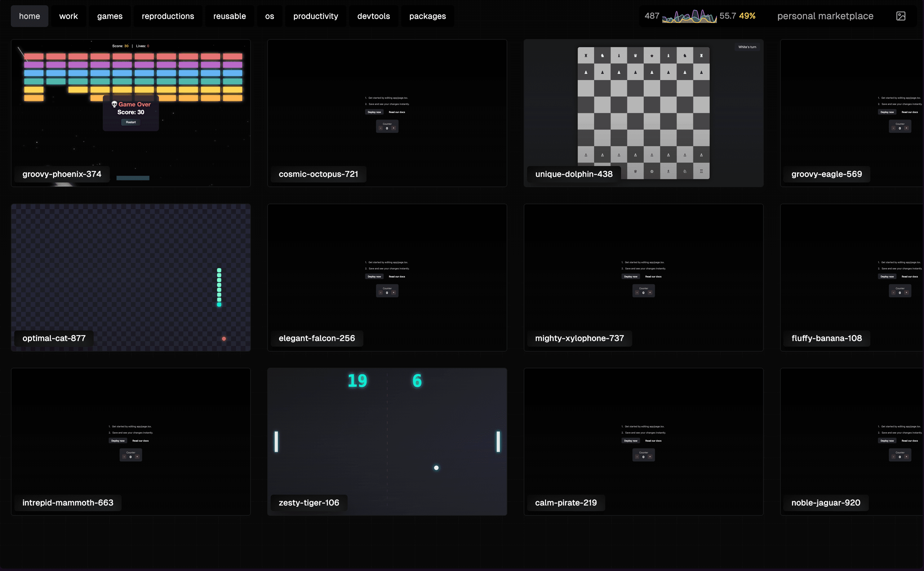The height and width of the screenshot is (571, 924).
Task: Select the black queen on the chessboard
Action: [x=635, y=56]
